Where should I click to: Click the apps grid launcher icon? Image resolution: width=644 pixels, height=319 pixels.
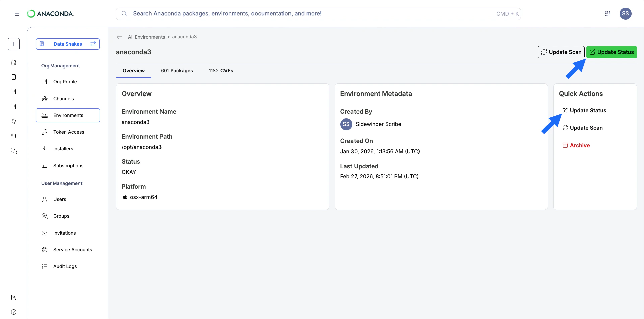tap(608, 14)
